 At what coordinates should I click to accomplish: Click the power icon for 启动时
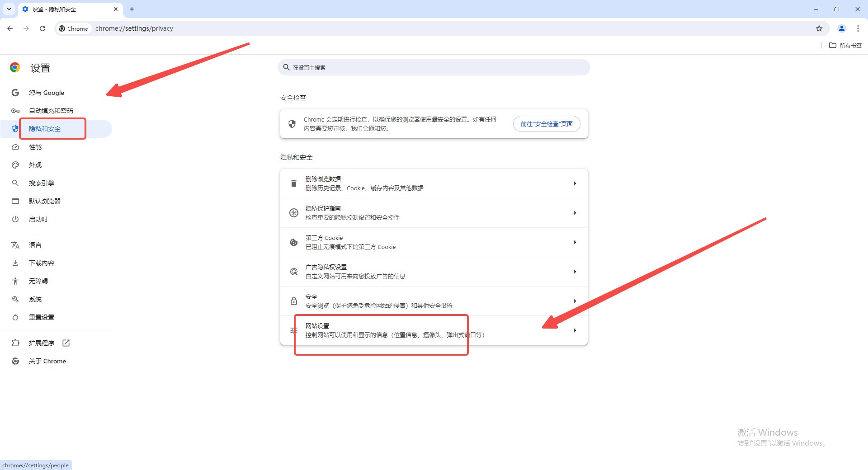coord(15,219)
